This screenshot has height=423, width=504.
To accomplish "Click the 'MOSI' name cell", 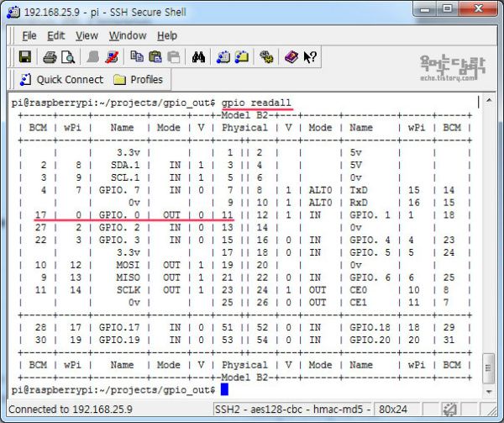I will [129, 265].
